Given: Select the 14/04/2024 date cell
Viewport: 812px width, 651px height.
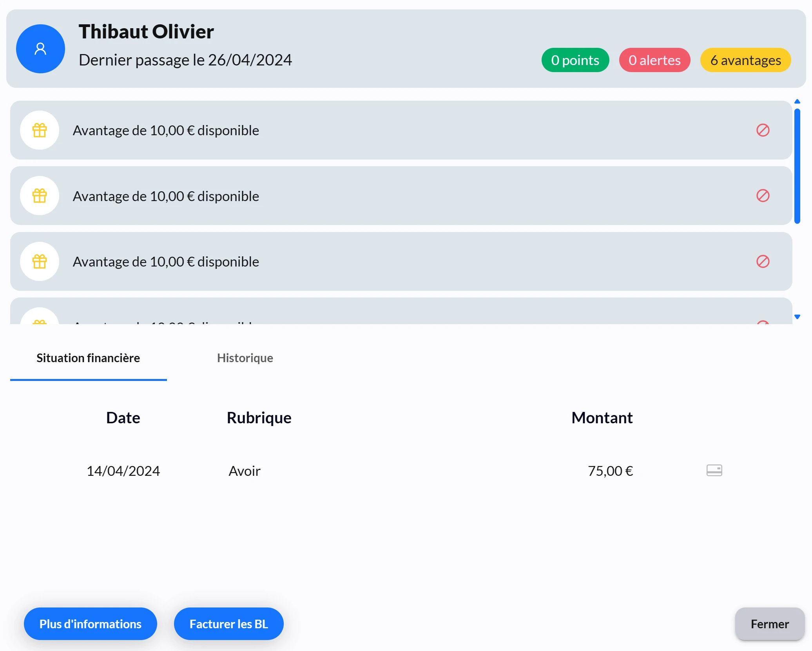Looking at the screenshot, I should pos(123,471).
